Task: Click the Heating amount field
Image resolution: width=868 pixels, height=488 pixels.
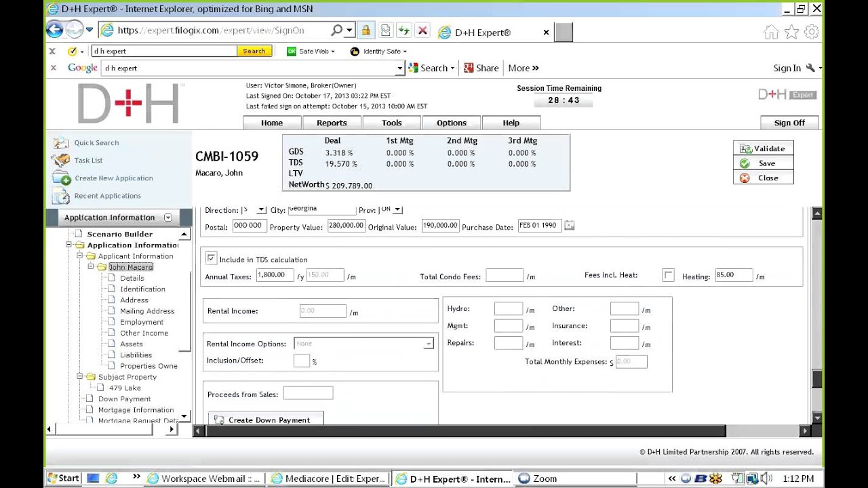Action: point(734,275)
